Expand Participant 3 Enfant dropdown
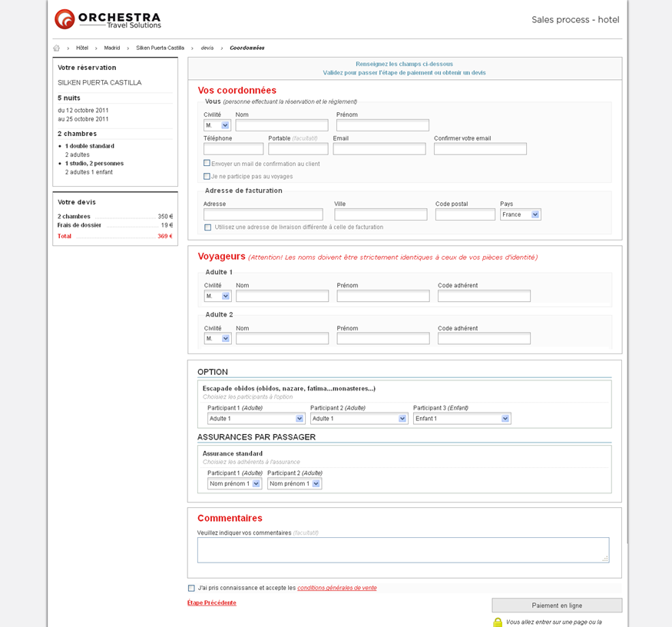 pyautogui.click(x=462, y=419)
